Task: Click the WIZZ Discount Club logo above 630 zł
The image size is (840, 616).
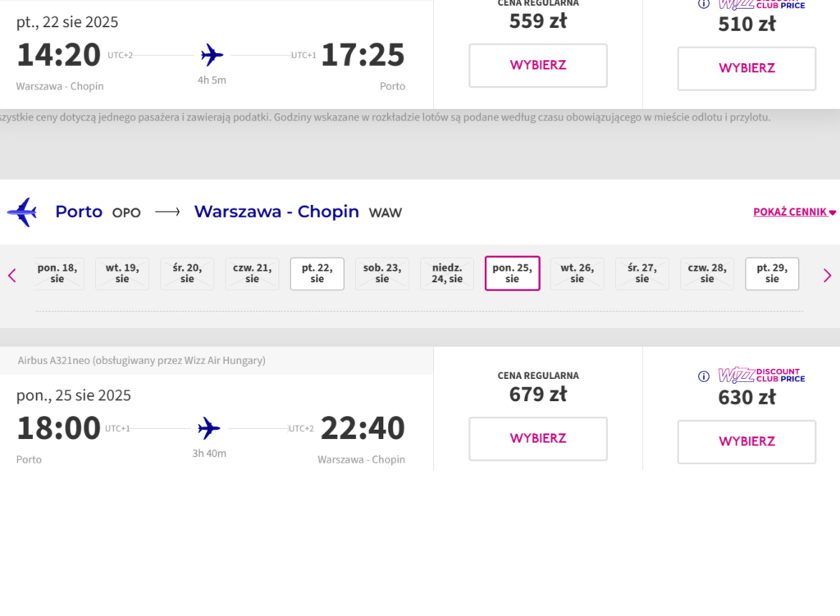Action: pyautogui.click(x=761, y=376)
